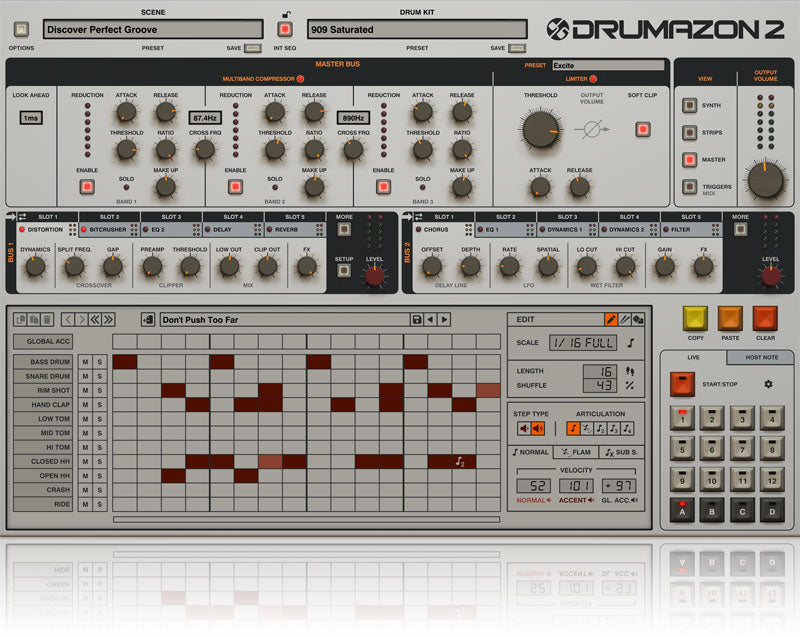Toggle the Soft Clip button
This screenshot has width=800, height=637.
pos(643,130)
